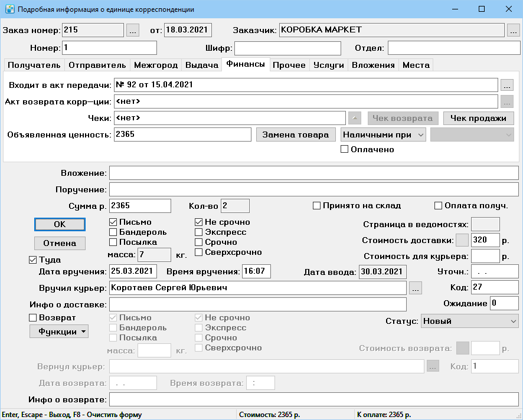The width and height of the screenshot is (523, 420).
Task: Click the Чек продажи button
Action: pyautogui.click(x=478, y=118)
